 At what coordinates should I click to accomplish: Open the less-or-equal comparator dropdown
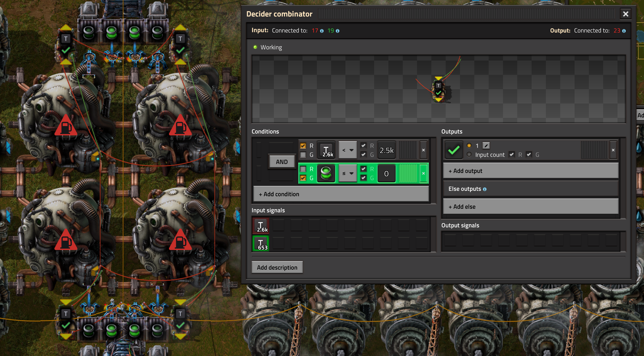[x=348, y=173]
